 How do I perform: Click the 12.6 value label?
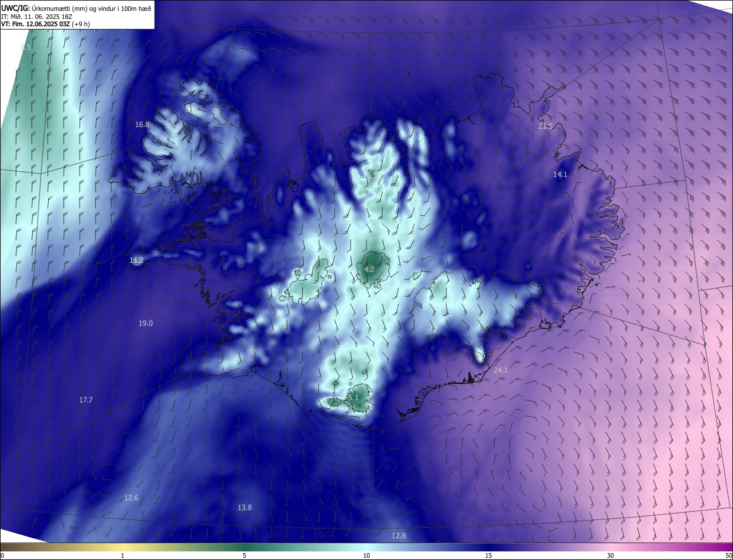[x=131, y=498]
